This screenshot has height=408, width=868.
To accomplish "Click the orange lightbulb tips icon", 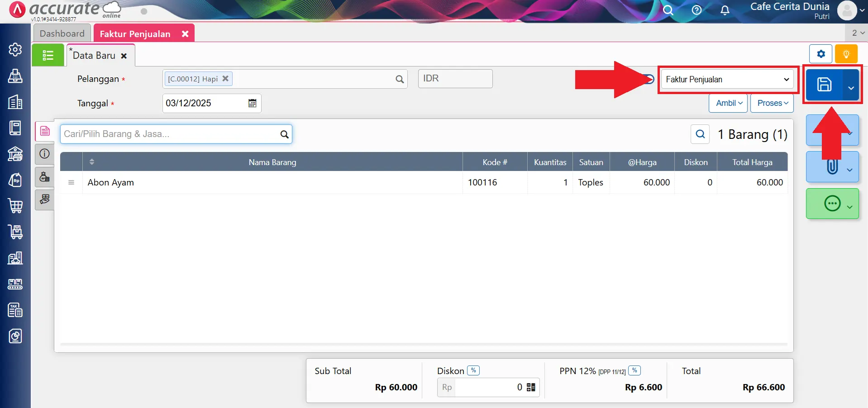I will 846,54.
